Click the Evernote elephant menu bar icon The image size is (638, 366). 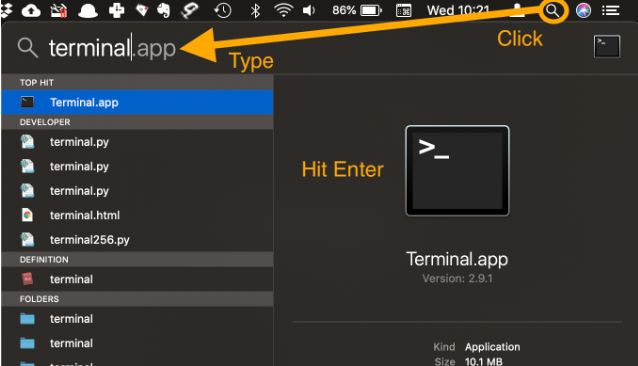click(164, 11)
